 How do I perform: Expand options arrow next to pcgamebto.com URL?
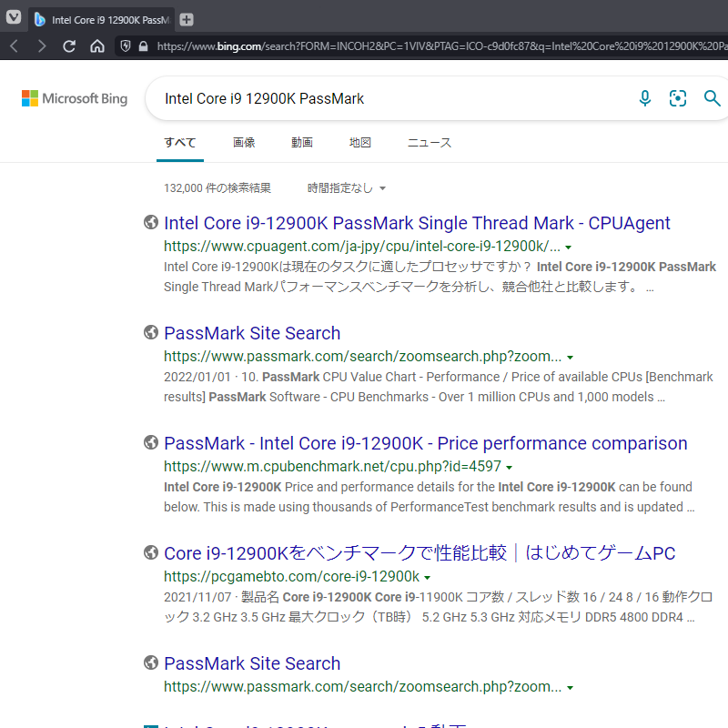427,577
